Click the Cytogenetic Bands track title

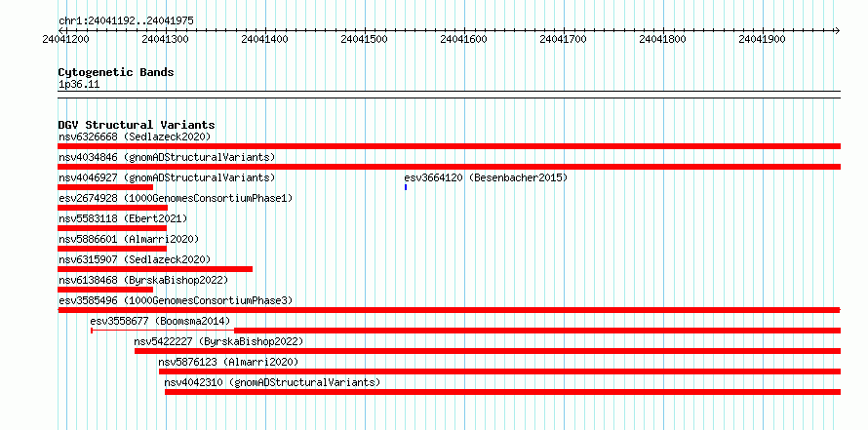point(116,72)
